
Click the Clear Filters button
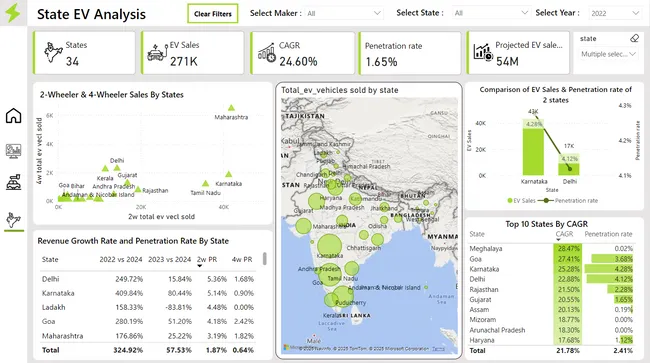(213, 14)
